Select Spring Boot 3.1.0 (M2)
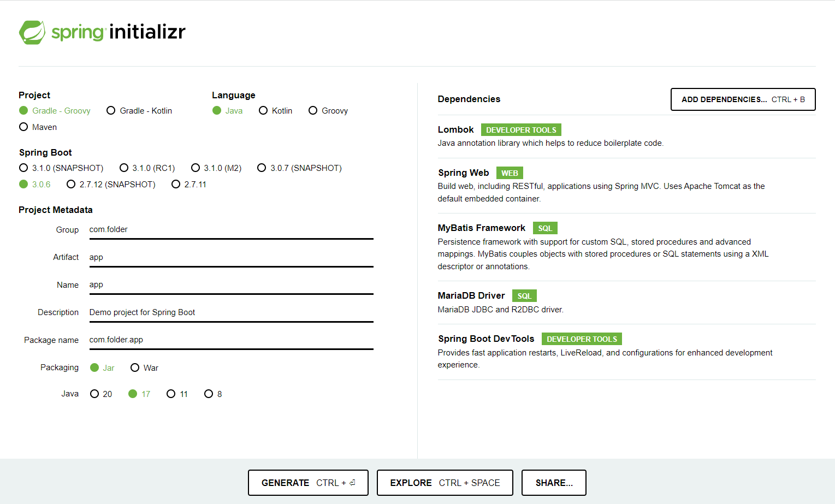This screenshot has height=504, width=835. (216, 168)
